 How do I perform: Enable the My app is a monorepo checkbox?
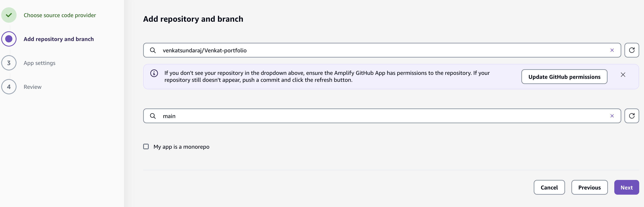pos(146,146)
